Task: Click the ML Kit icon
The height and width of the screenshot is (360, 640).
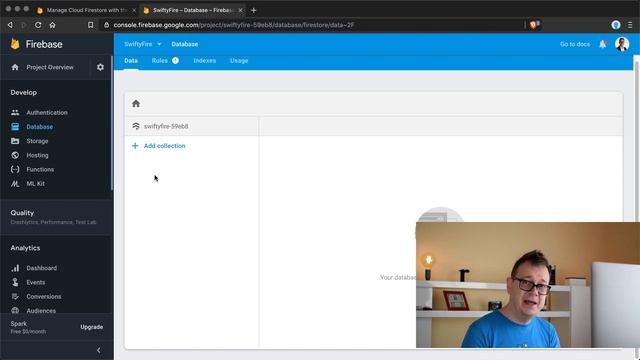Action: pos(15,184)
